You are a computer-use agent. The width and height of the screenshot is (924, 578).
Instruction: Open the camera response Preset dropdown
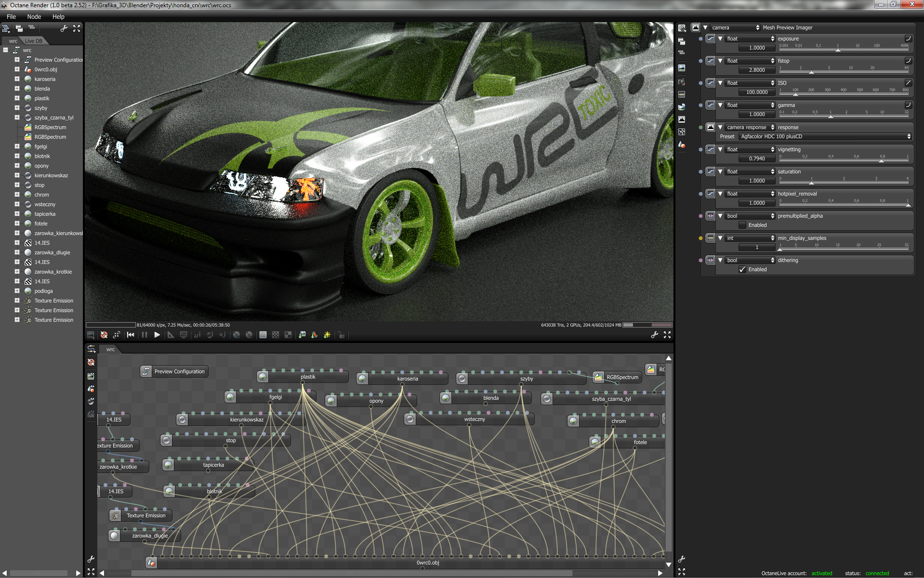pyautogui.click(x=825, y=136)
